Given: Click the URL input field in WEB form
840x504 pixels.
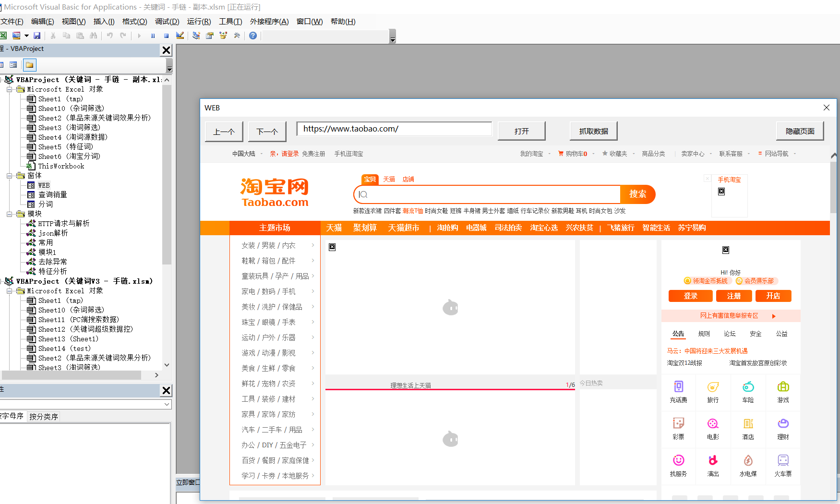Looking at the screenshot, I should [x=395, y=129].
